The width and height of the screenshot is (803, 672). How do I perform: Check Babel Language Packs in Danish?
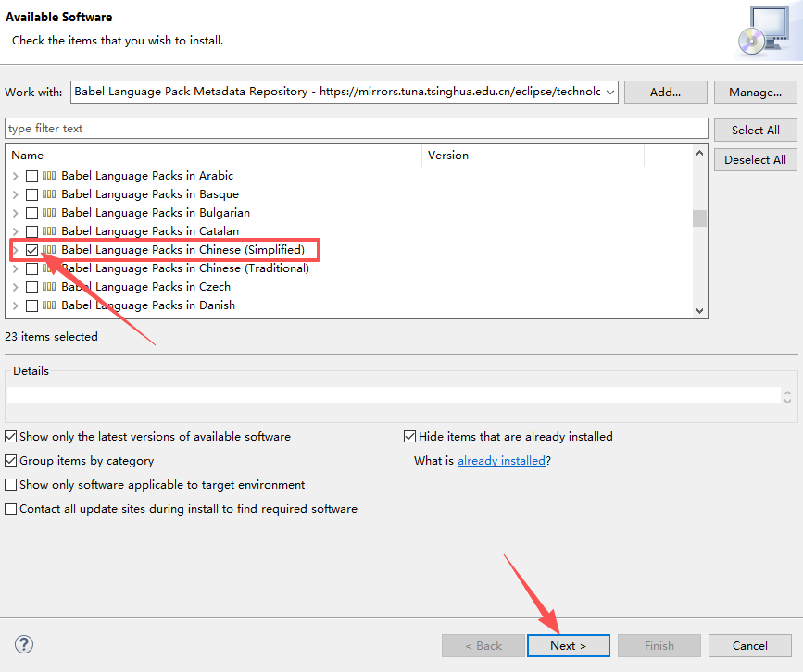tap(31, 305)
